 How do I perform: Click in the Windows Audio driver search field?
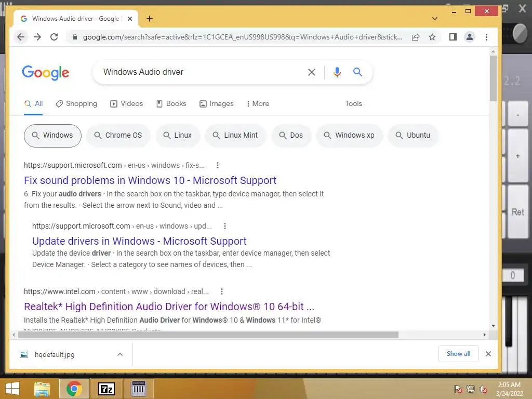click(x=200, y=72)
